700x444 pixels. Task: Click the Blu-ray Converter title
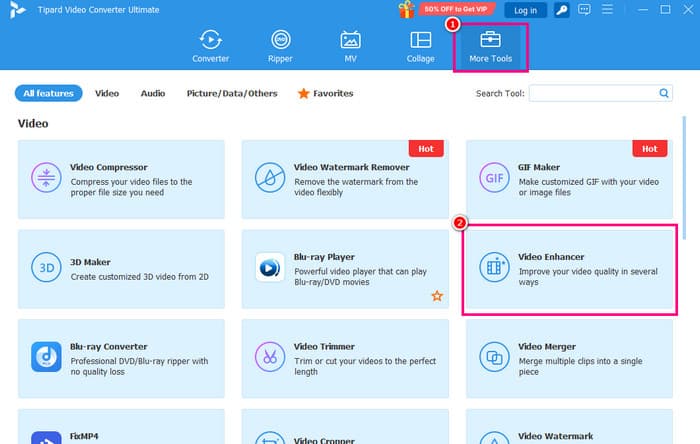click(108, 347)
